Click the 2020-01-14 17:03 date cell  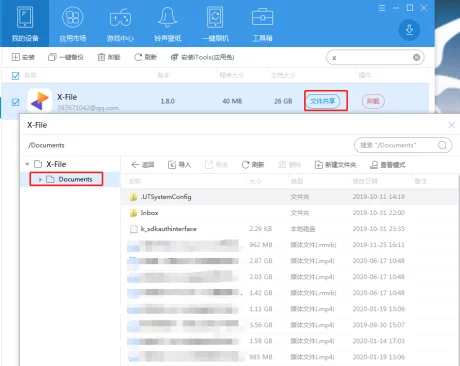[379, 341]
